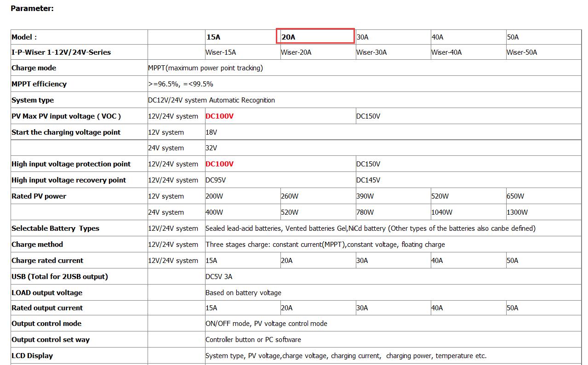Click the 390W cell
Viewport: 588px width, 365px height.
tap(365, 196)
